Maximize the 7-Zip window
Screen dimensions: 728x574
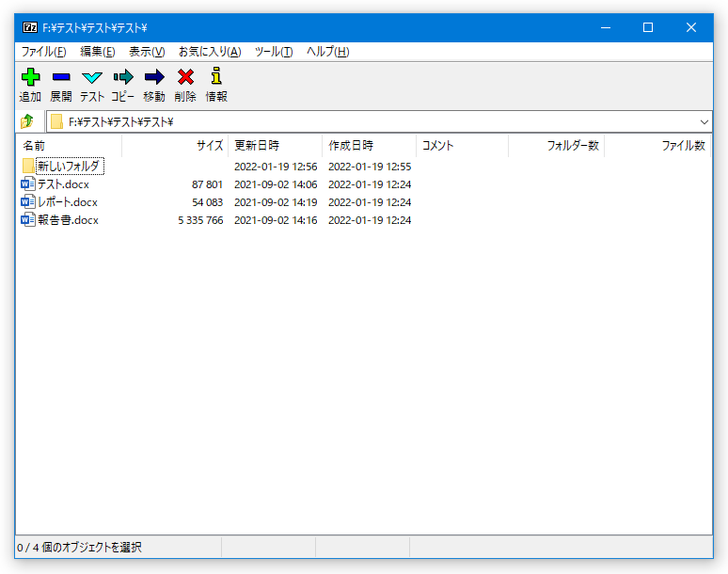pos(648,28)
